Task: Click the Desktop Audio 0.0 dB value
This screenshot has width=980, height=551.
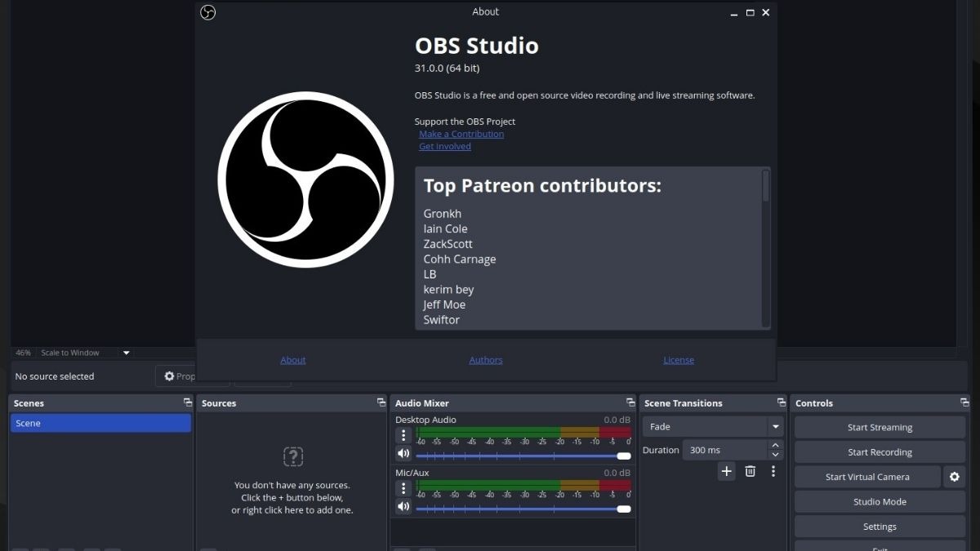Action: 617,420
